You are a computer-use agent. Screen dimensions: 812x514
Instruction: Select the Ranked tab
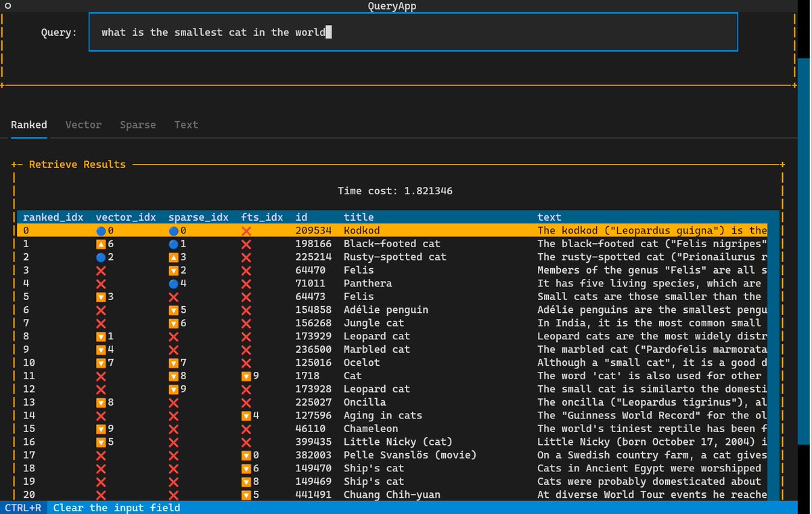point(29,125)
